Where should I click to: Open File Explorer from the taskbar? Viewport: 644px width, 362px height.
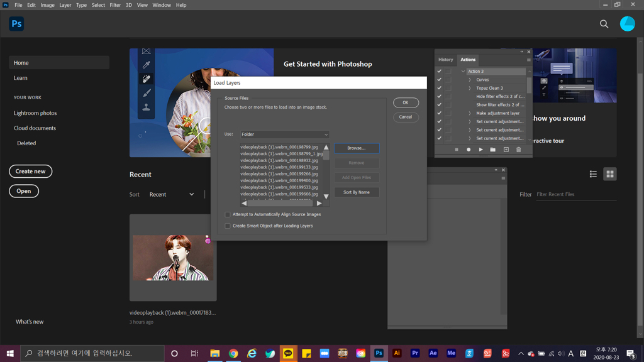click(x=215, y=353)
